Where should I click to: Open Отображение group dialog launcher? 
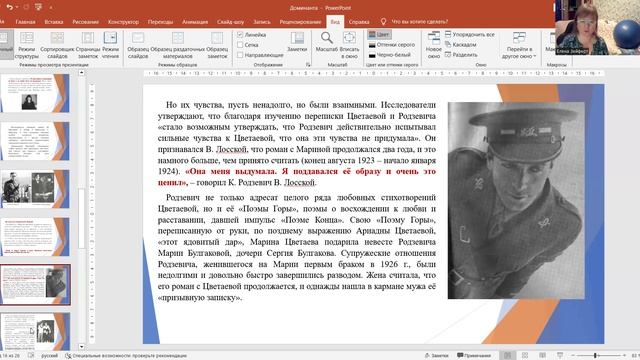308,64
